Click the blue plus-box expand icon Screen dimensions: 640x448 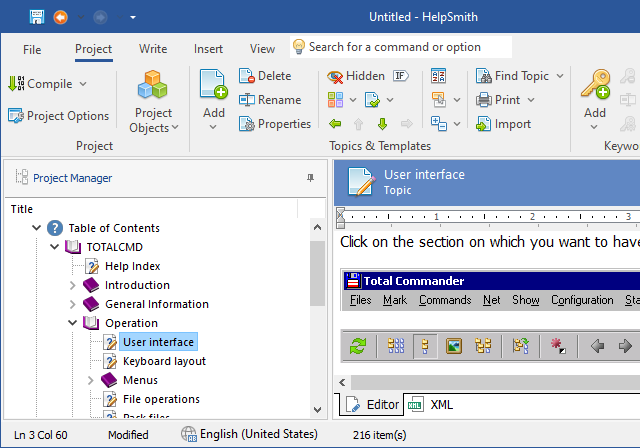pyautogui.click(x=439, y=124)
